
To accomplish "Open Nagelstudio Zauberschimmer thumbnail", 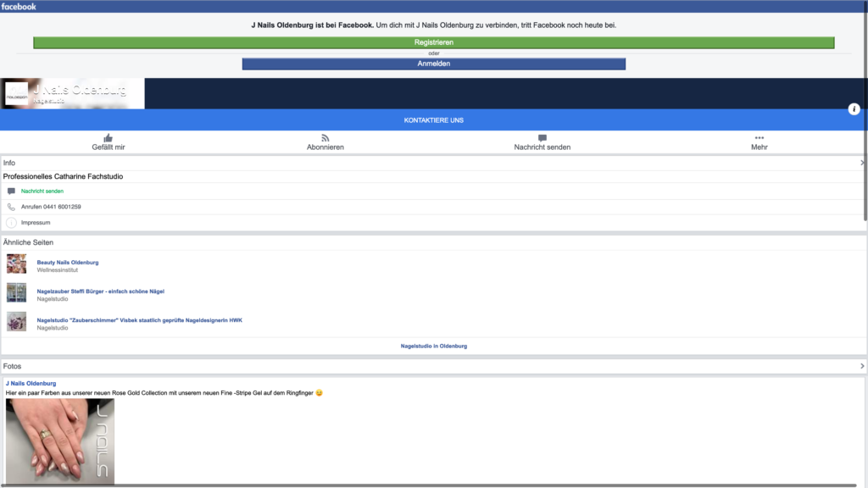I will tap(17, 321).
